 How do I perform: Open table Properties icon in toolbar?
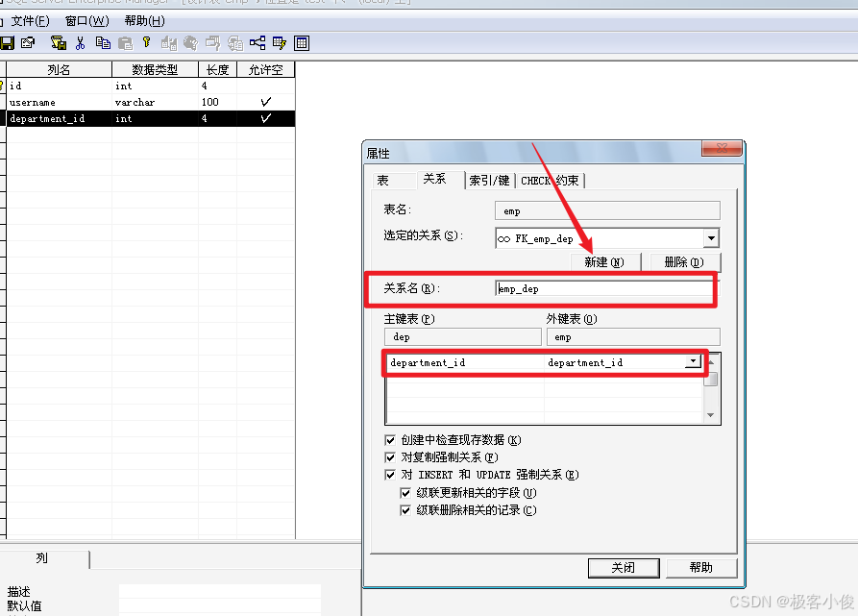point(28,43)
